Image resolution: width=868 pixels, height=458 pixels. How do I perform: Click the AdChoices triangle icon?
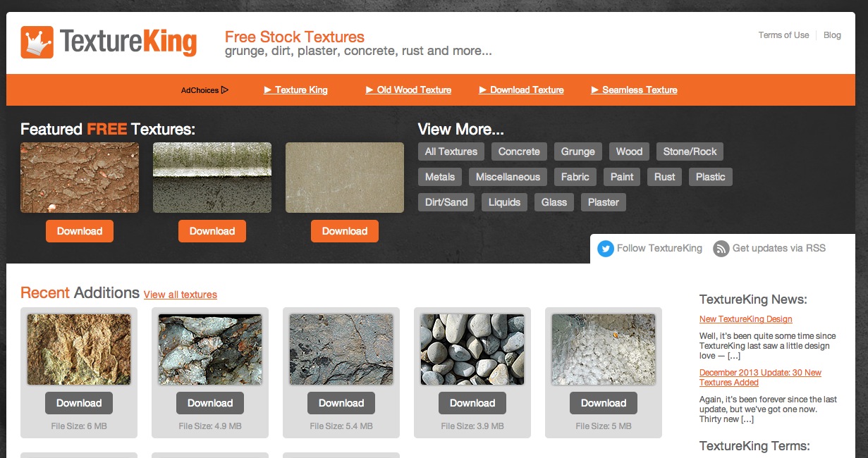coord(225,90)
